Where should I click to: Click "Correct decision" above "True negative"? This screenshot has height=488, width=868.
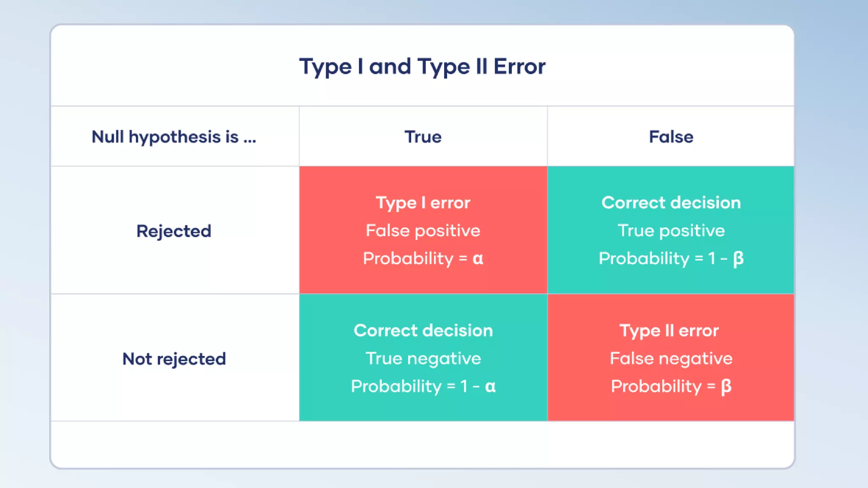423,331
